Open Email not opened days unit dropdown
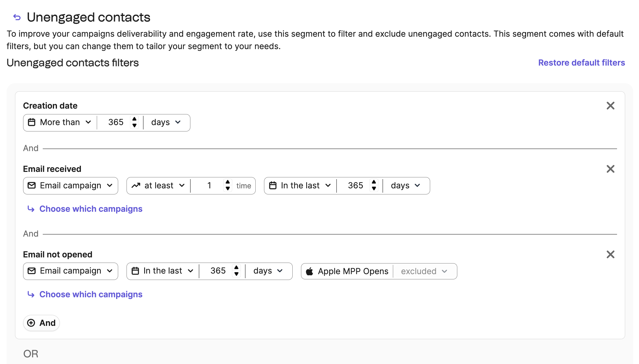This screenshot has width=639, height=364. pyautogui.click(x=268, y=271)
